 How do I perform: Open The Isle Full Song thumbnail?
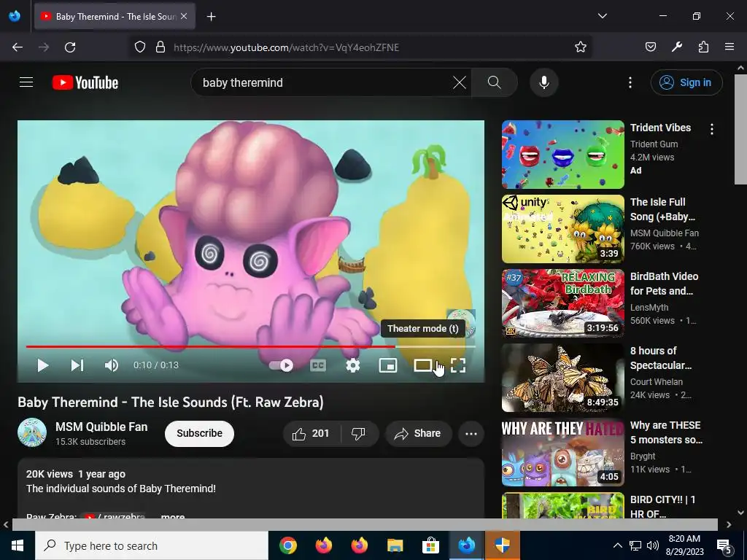tap(562, 228)
